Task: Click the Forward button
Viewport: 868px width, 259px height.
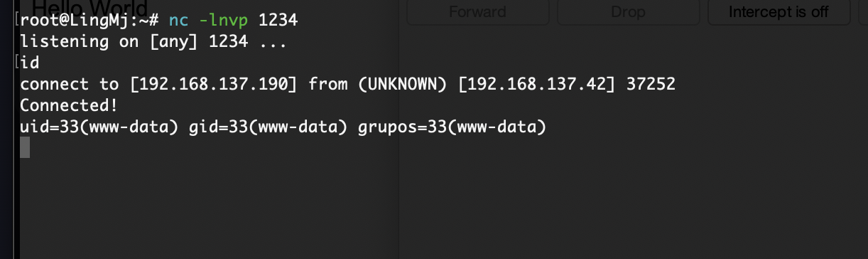Action: coord(477,12)
